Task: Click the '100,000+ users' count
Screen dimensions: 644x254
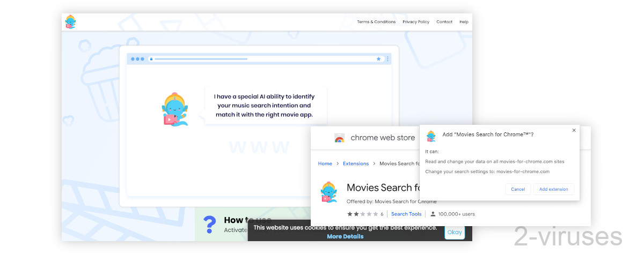Action: [456, 214]
